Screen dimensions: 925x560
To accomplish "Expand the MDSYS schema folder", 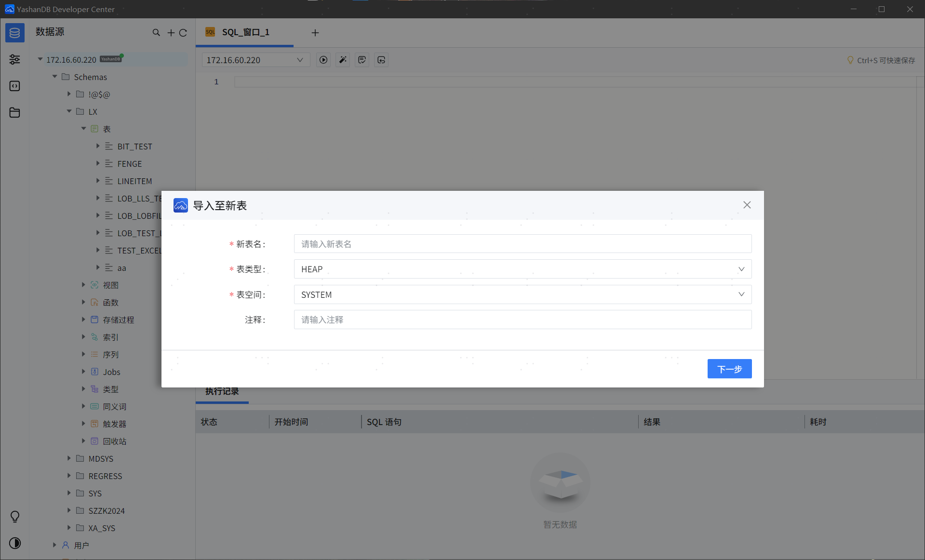I will (x=69, y=458).
